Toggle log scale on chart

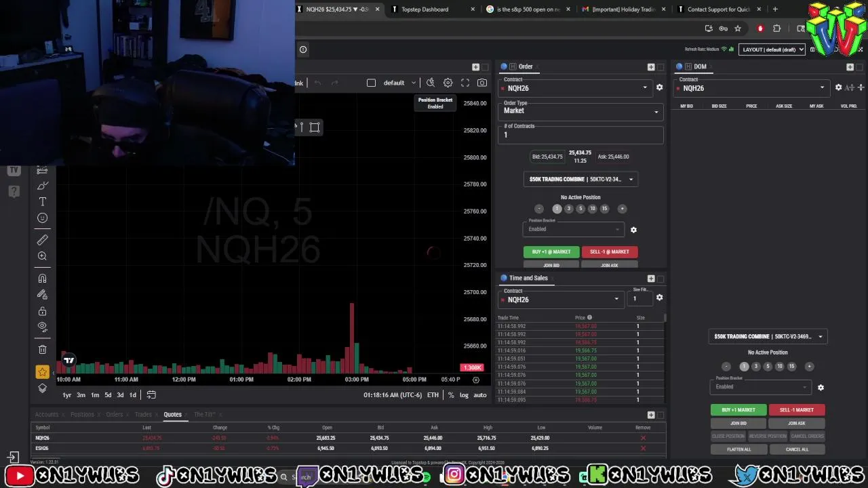pos(464,395)
